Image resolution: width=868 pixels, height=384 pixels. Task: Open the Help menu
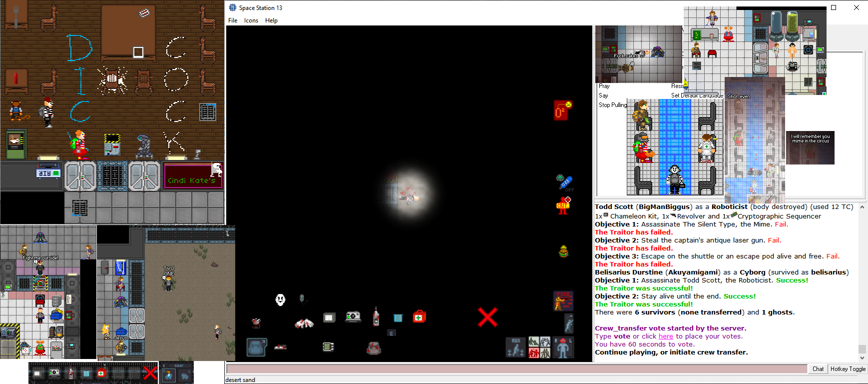click(x=271, y=20)
